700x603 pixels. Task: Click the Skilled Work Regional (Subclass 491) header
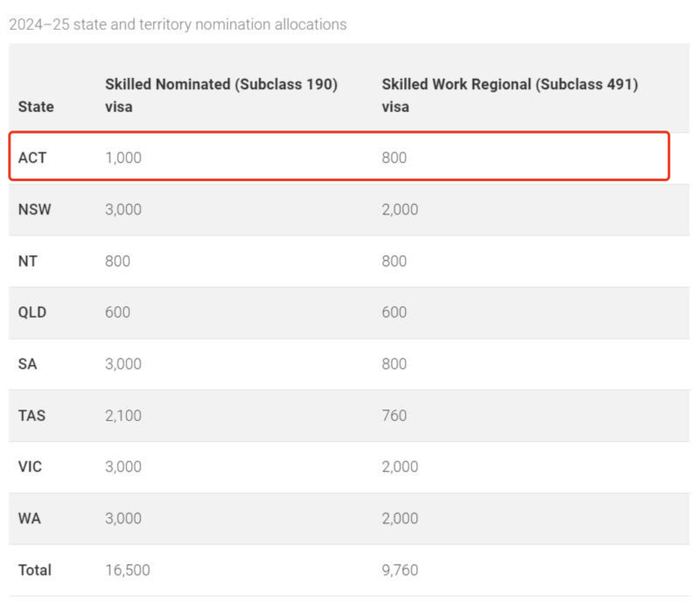509,95
